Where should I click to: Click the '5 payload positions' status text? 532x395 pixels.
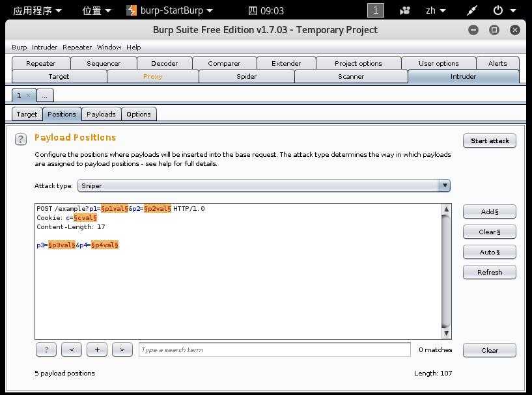pyautogui.click(x=65, y=374)
